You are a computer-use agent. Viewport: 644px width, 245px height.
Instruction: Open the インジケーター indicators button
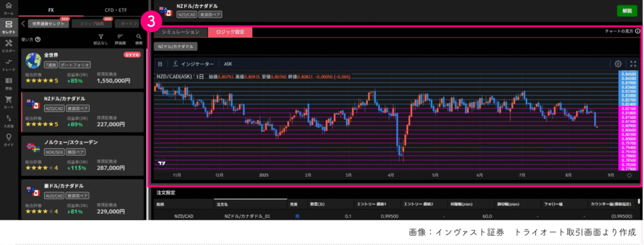click(194, 64)
